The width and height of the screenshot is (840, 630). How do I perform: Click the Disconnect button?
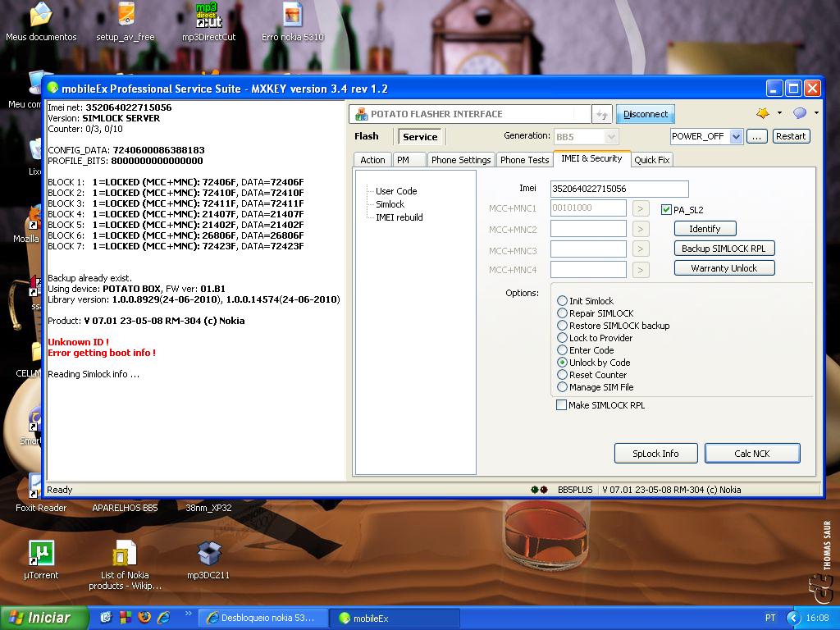646,114
